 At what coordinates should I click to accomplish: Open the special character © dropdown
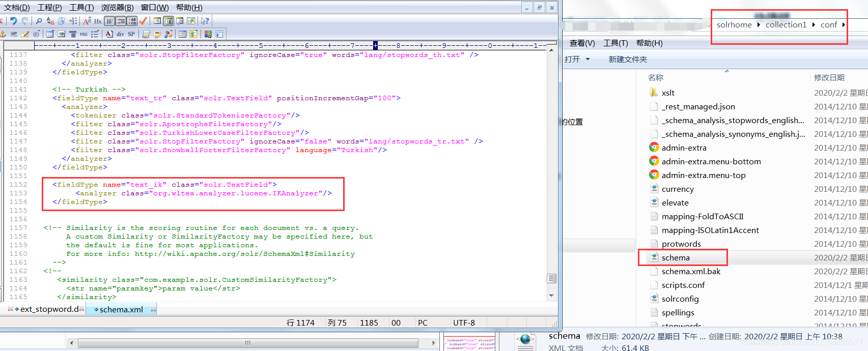tap(36, 34)
